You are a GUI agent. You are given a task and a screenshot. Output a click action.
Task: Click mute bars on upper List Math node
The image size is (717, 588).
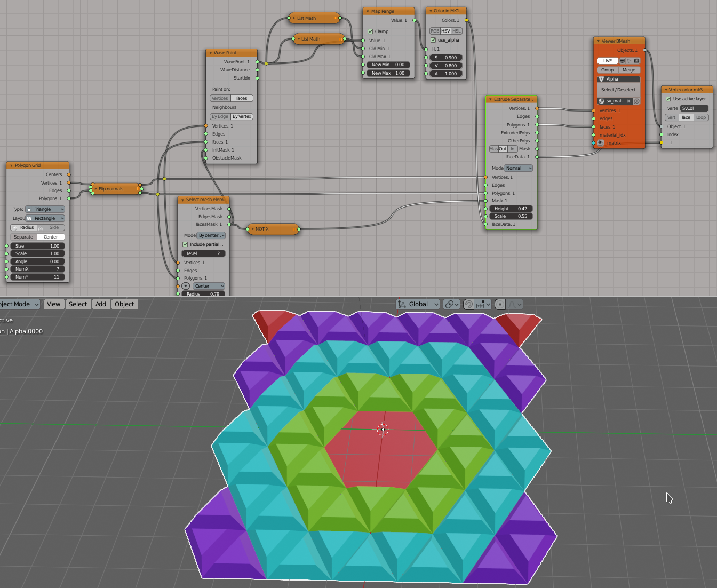[x=336, y=18]
